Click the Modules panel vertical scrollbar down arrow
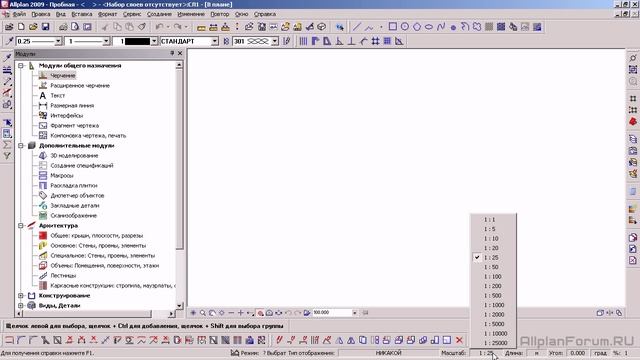This screenshot has width=640, height=360. tap(179, 305)
